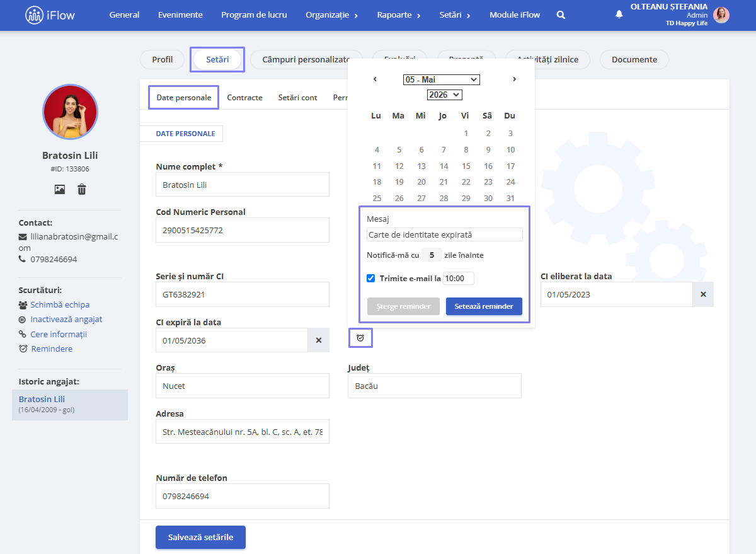The width and height of the screenshot is (756, 554).
Task: Click the Șterge reminder button
Action: tap(403, 306)
